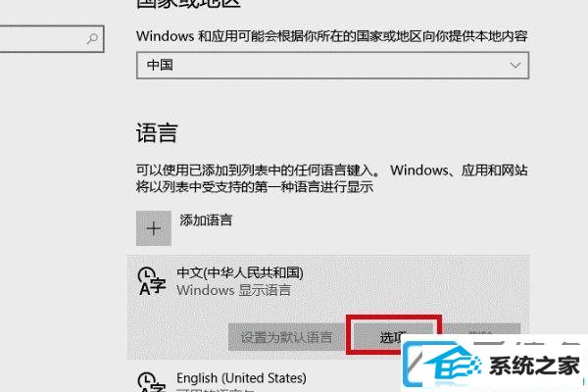Click the language icon beside 中文(中华人民共和国)
The image size is (588, 392).
[151, 281]
